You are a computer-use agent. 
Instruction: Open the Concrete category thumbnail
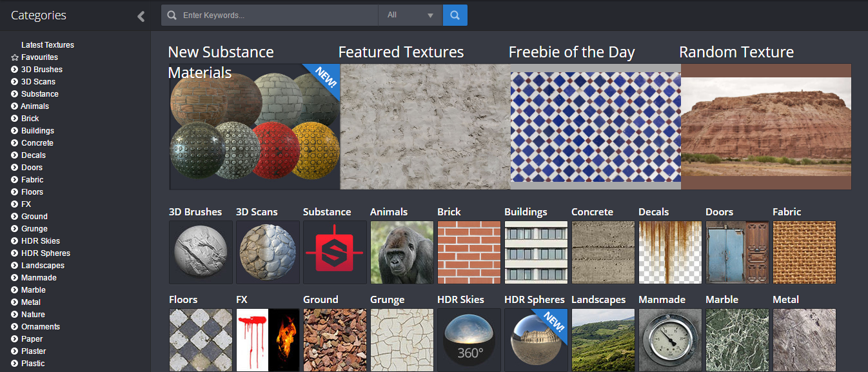603,252
